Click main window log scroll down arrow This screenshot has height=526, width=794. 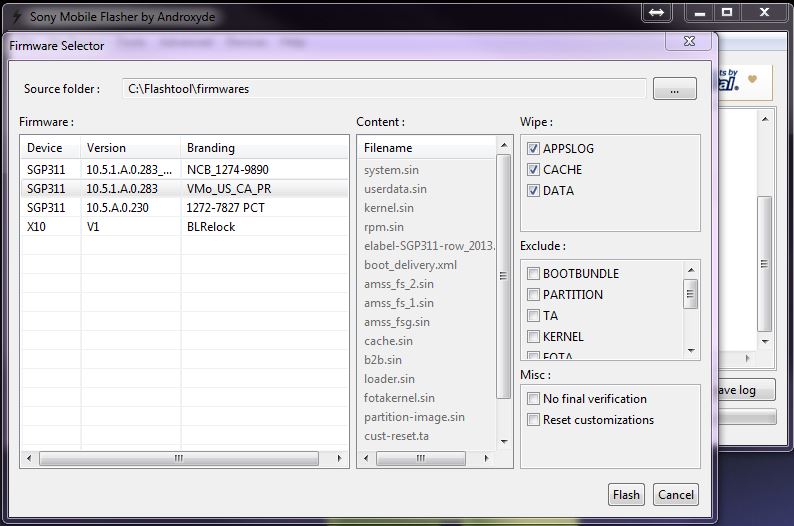tap(765, 342)
